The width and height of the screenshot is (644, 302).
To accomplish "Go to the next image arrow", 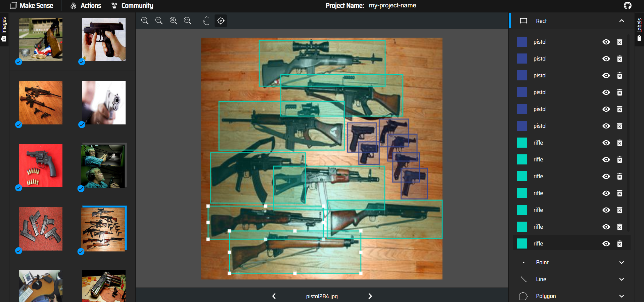I will tap(370, 296).
